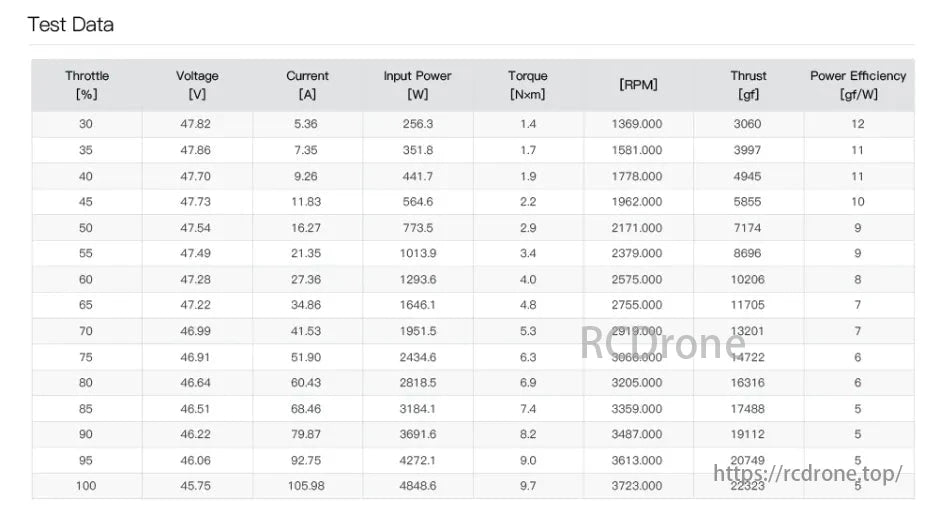Click the 4848.6 input power cell
Screen dimensions: 939x520
(x=417, y=486)
